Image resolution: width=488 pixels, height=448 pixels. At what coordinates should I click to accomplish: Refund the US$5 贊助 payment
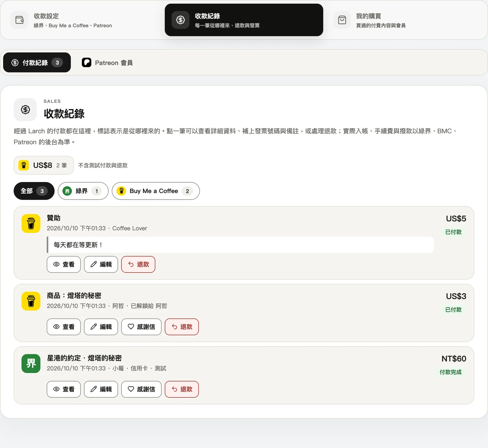tap(138, 264)
